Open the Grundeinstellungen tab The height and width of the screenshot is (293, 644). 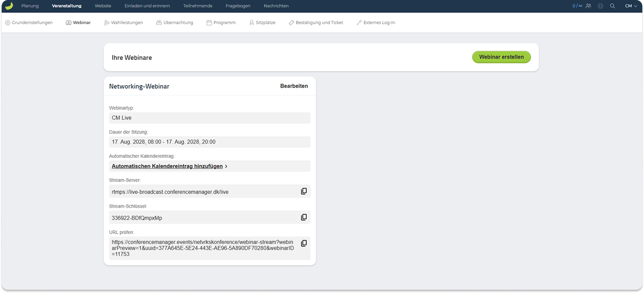pyautogui.click(x=29, y=22)
